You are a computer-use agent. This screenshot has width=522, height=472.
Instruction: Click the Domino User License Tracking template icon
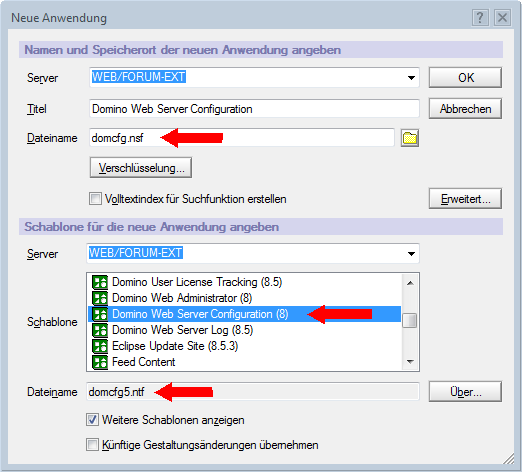coord(100,282)
